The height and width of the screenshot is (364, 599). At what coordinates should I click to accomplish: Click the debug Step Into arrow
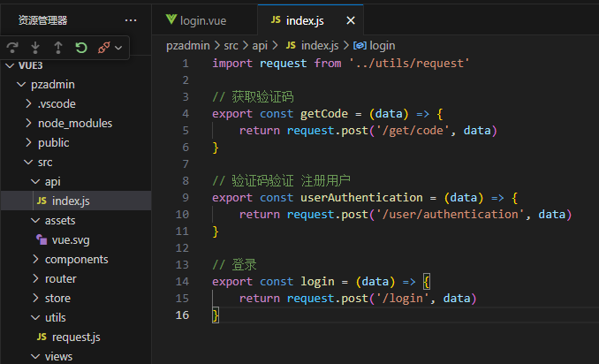pyautogui.click(x=35, y=48)
